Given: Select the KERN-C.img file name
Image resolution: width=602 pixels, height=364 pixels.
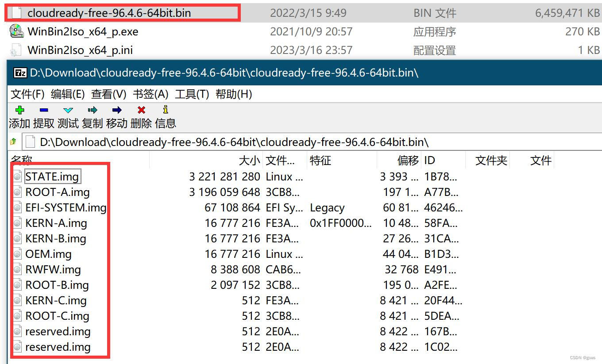Looking at the screenshot, I should 56,300.
